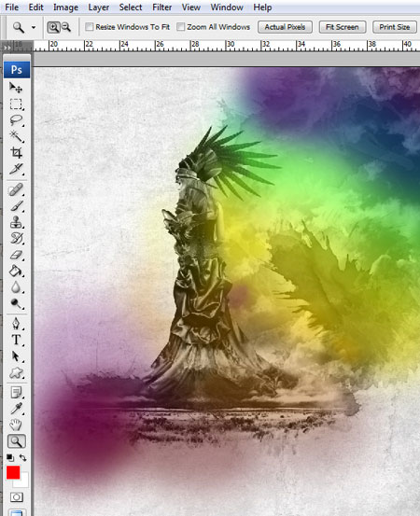Swap foreground and background colors
Image resolution: width=420 pixels, height=516 pixels.
(x=22, y=457)
